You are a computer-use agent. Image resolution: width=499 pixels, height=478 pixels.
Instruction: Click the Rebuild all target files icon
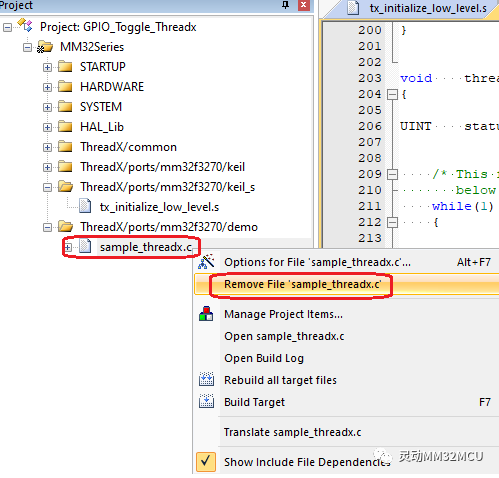(x=206, y=379)
